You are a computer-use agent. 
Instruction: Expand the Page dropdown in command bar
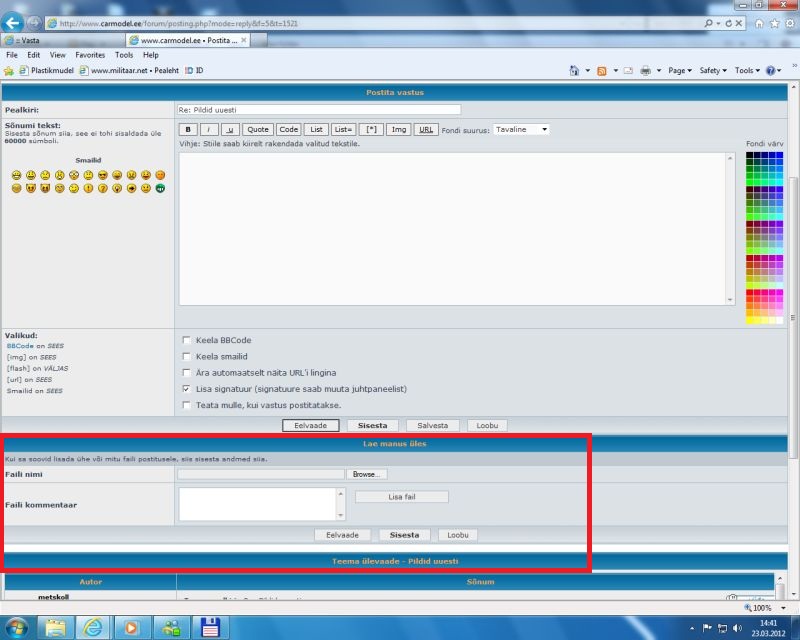(680, 71)
